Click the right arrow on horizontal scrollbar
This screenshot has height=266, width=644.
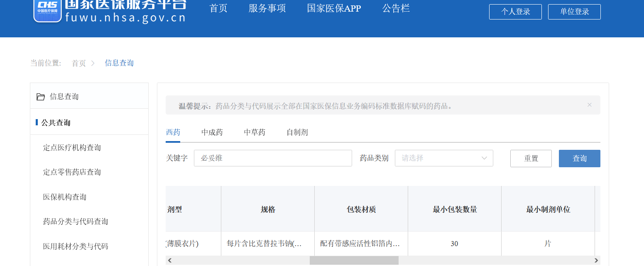pos(596,260)
